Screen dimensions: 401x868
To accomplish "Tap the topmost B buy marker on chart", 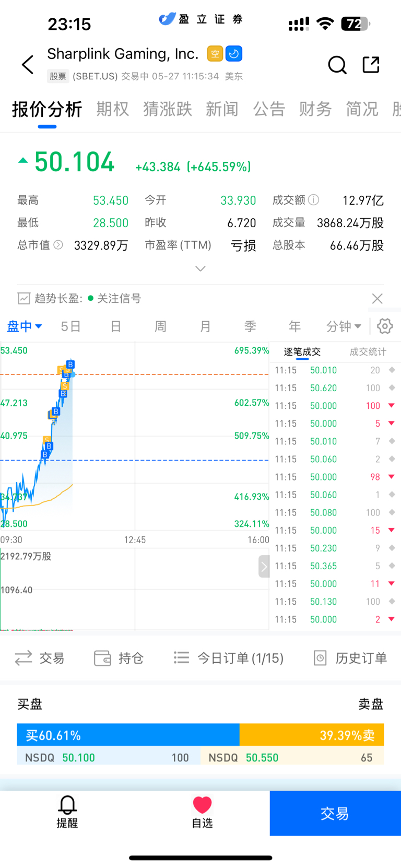I will [x=70, y=365].
